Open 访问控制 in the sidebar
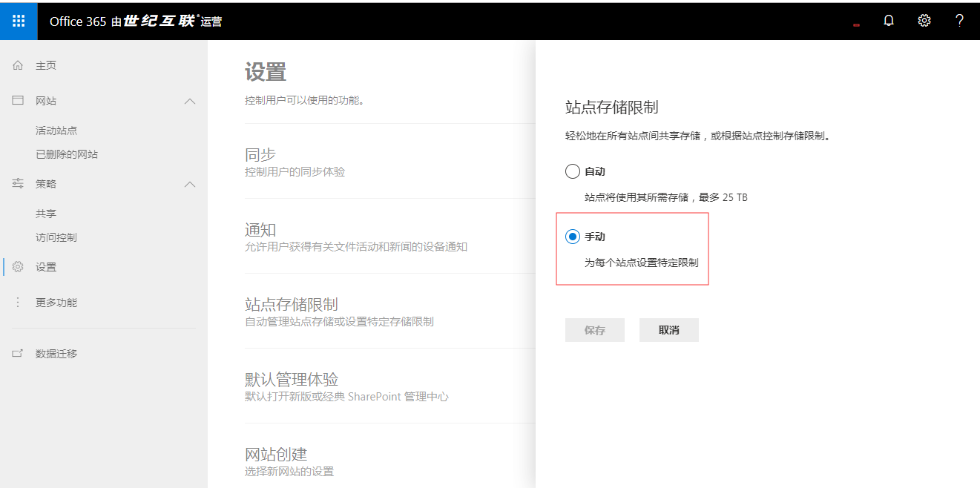This screenshot has height=488, width=980. 56,237
